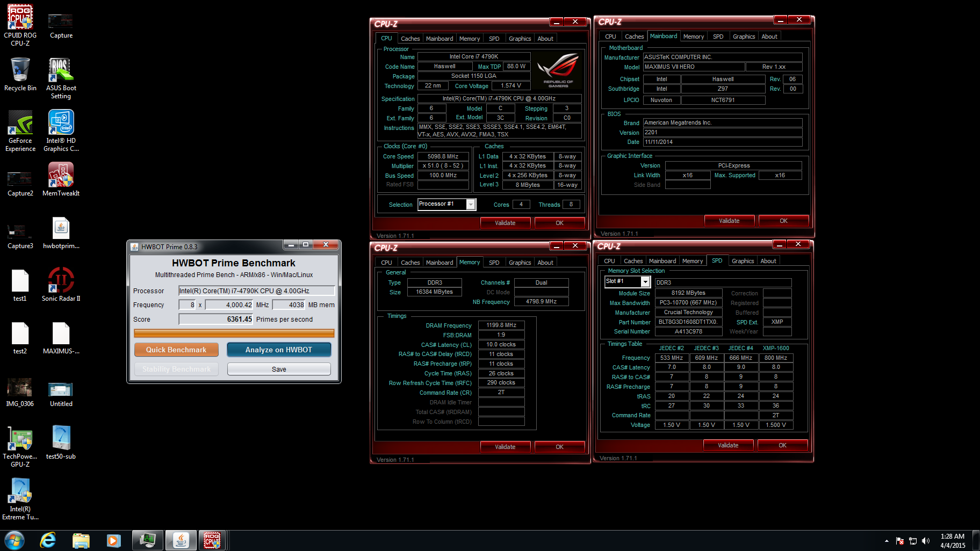The height and width of the screenshot is (551, 980).
Task: Launch the MemTweakIt shortcut
Action: click(x=61, y=180)
